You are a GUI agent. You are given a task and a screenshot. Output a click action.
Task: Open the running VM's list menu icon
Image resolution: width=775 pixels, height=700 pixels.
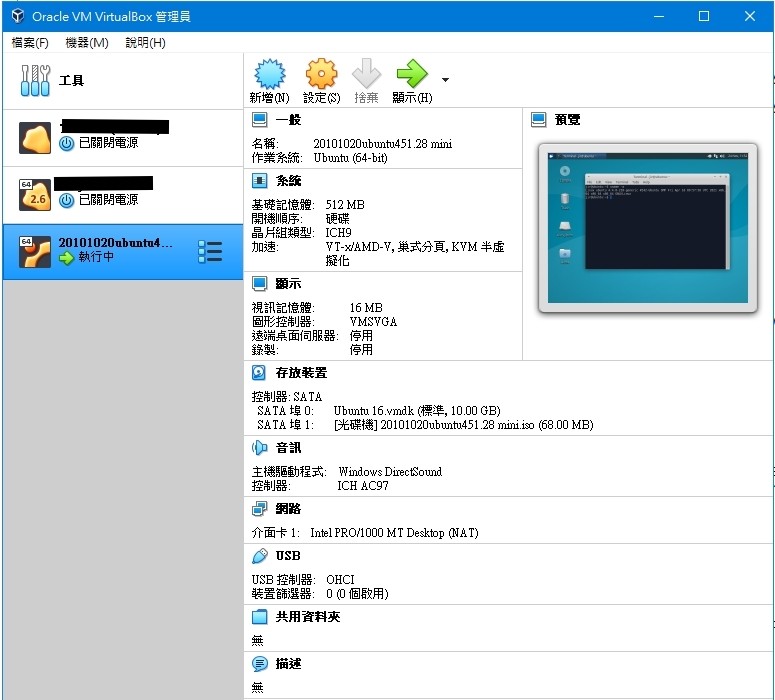click(210, 252)
